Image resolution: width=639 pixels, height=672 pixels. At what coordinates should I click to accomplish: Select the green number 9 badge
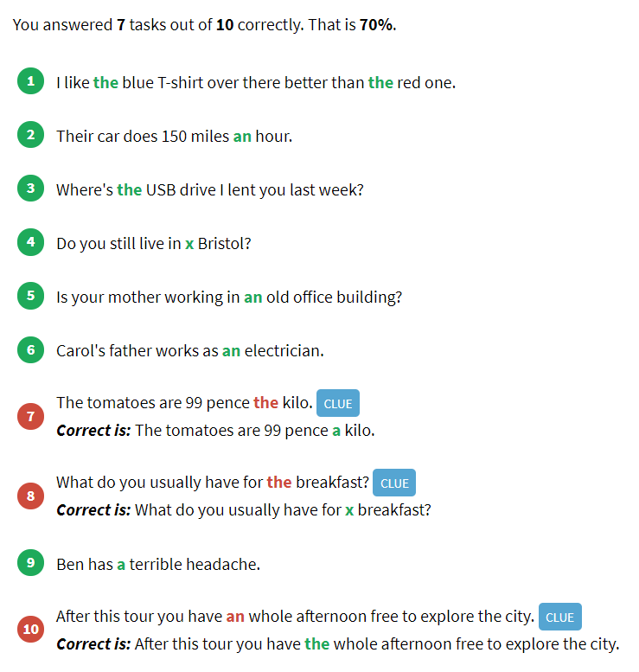point(30,563)
